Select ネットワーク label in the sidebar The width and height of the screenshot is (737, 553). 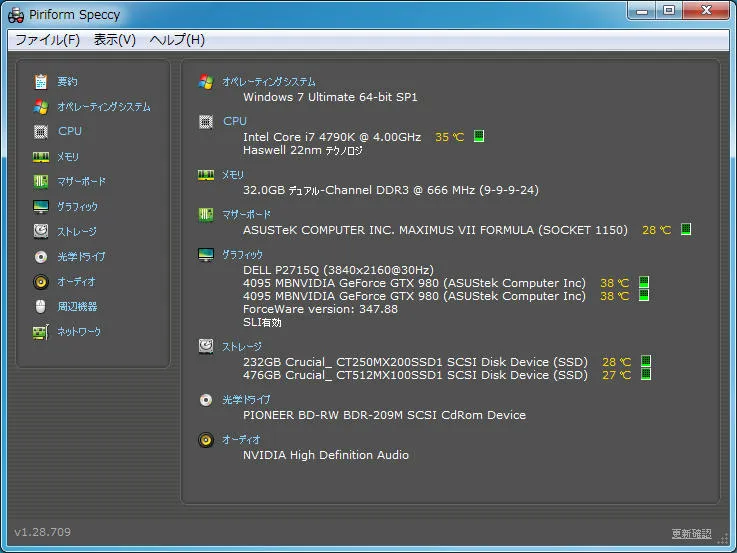tap(79, 332)
